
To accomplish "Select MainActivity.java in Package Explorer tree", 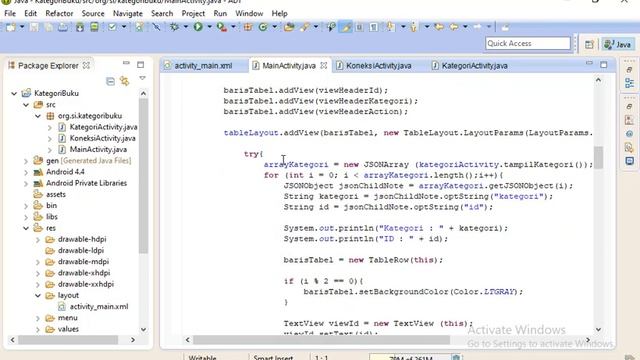I will tap(98, 150).
